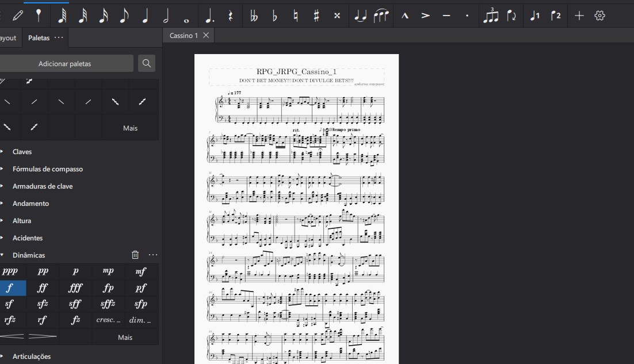Click Adicionar paletas button
This screenshot has width=634, height=364.
pos(64,63)
